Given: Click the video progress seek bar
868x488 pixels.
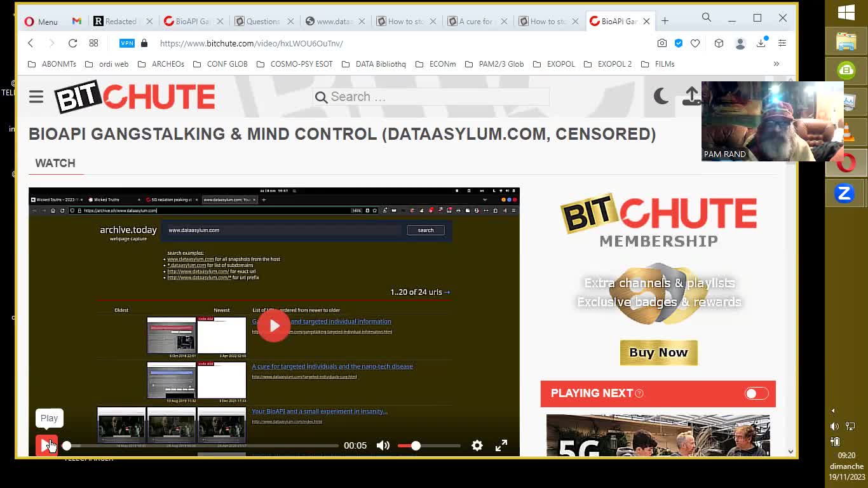Looking at the screenshot, I should 202,445.
